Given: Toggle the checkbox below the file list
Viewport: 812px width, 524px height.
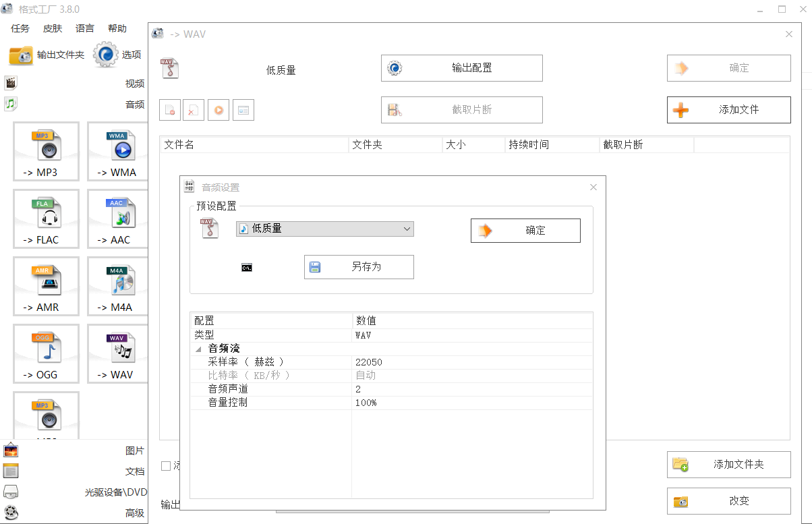Looking at the screenshot, I should click(165, 465).
